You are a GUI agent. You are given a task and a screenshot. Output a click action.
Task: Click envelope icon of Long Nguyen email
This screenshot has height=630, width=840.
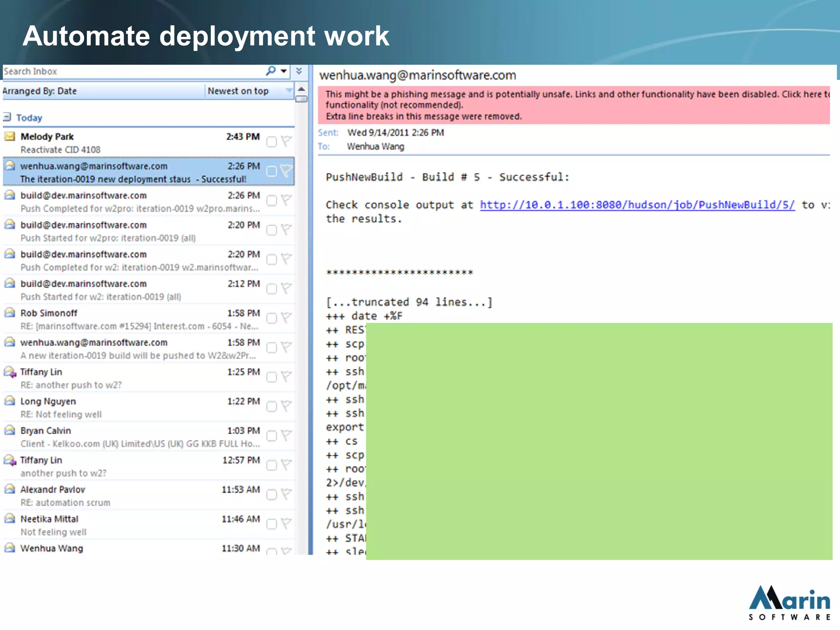tap(10, 401)
